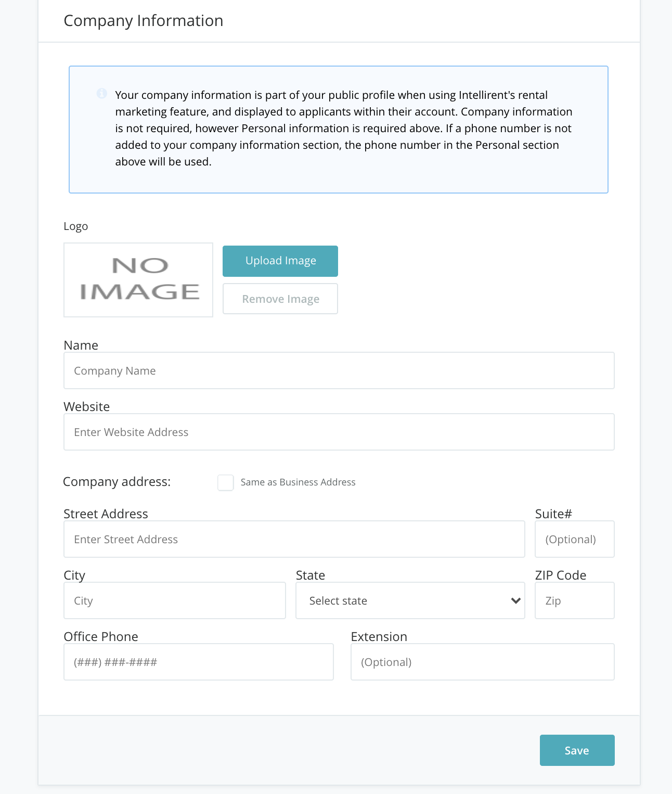Click inside the Zip code field

[574, 600]
